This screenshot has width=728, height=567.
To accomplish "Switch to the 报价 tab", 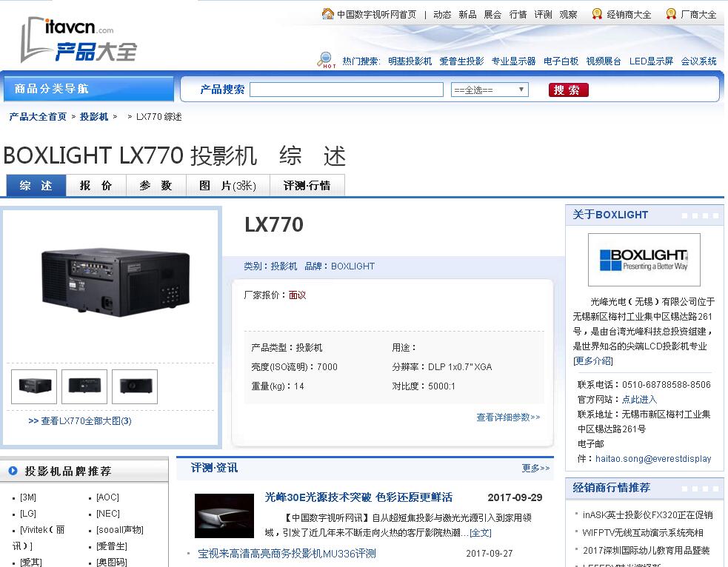I will 96,186.
